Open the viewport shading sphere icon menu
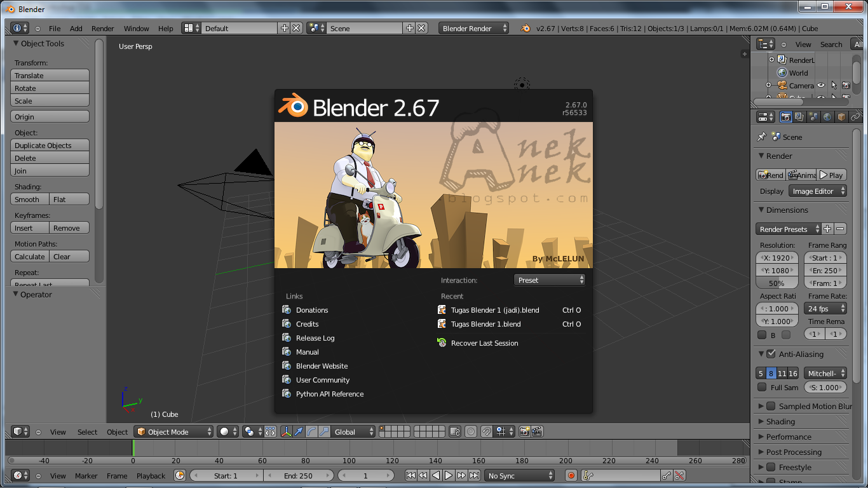The width and height of the screenshot is (868, 488). (x=227, y=431)
